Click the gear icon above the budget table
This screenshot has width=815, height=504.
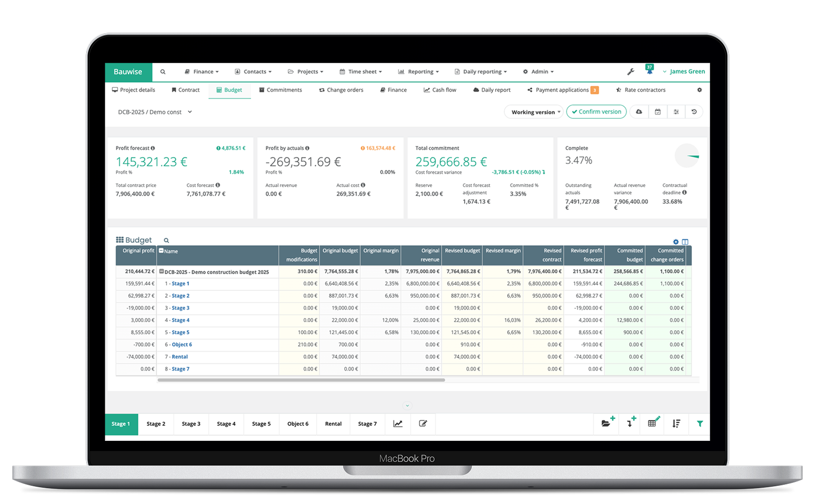tap(676, 242)
